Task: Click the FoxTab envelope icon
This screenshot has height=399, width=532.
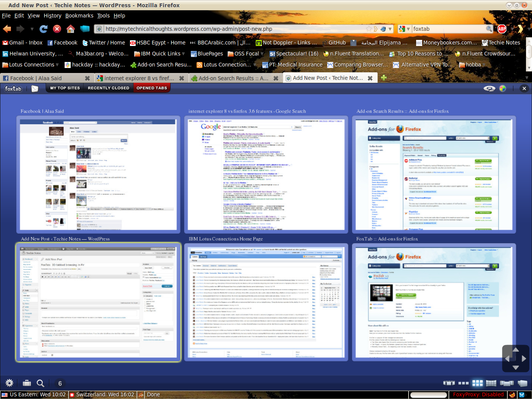Action: 35,89
